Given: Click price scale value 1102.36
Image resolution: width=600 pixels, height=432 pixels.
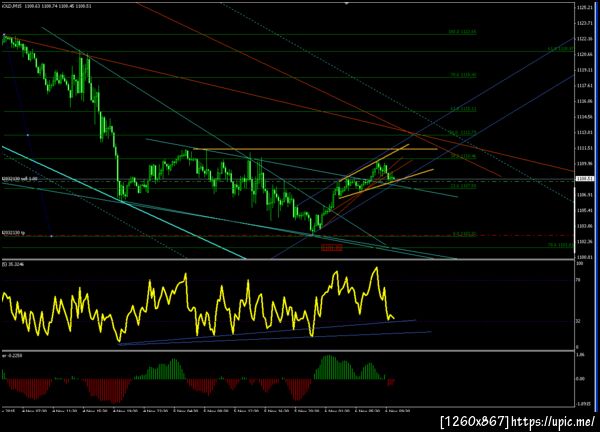Looking at the screenshot, I should (x=583, y=241).
